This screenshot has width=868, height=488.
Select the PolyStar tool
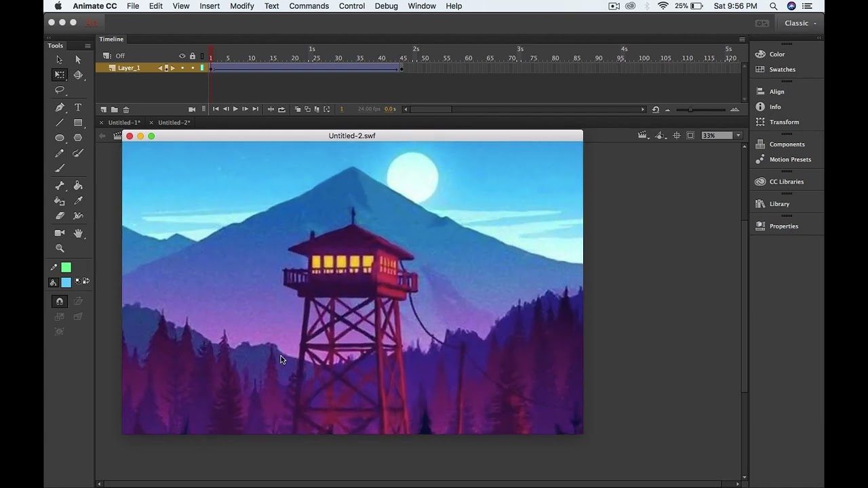tap(78, 138)
